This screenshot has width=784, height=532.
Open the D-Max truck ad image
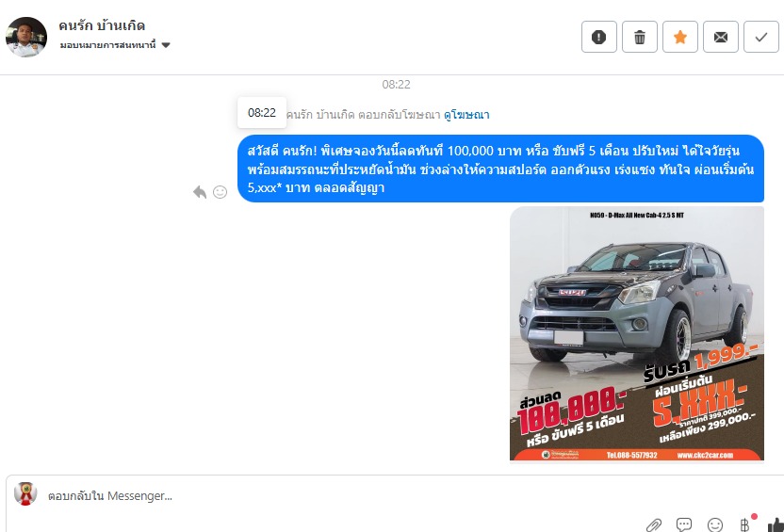[636, 333]
